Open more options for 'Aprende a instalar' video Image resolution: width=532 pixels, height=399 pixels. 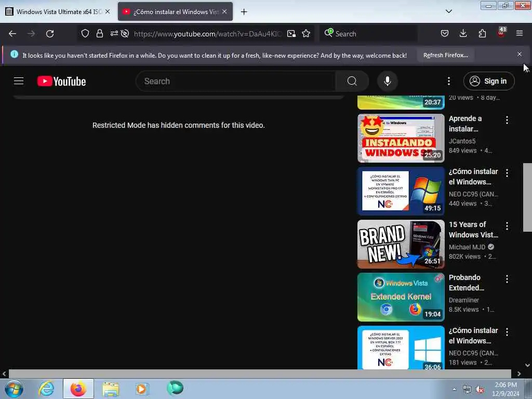(507, 120)
